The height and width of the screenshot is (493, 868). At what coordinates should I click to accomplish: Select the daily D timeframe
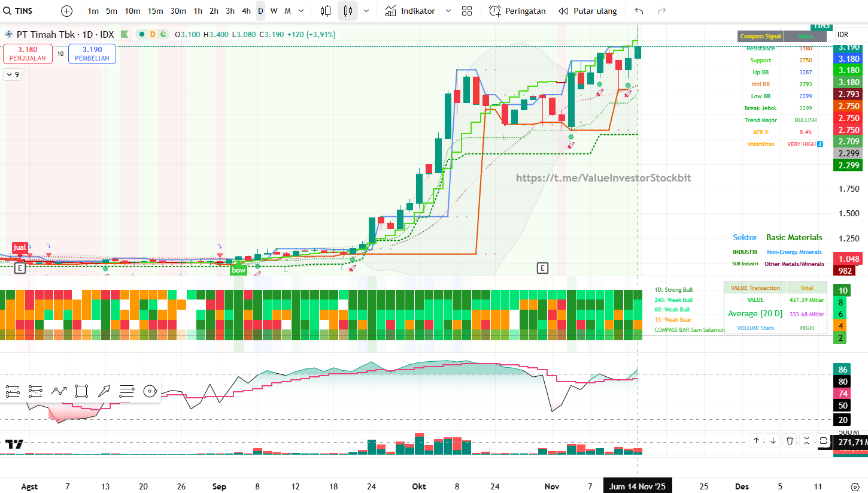coord(260,11)
